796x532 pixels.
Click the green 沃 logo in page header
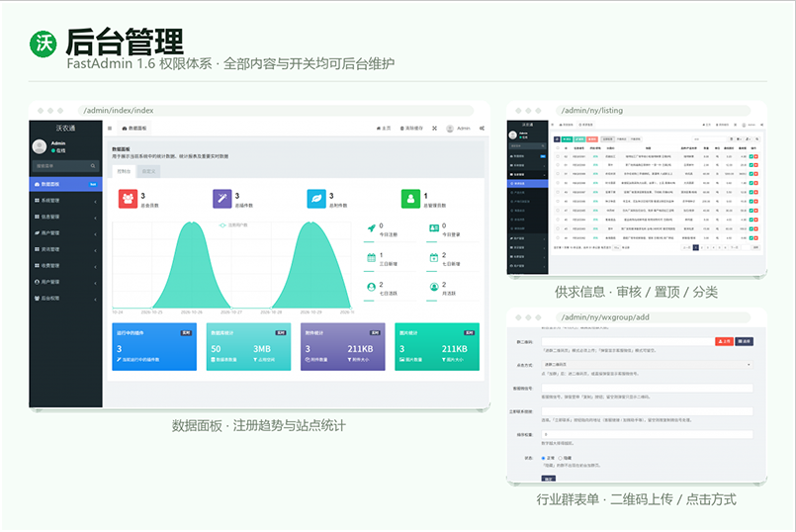point(44,44)
